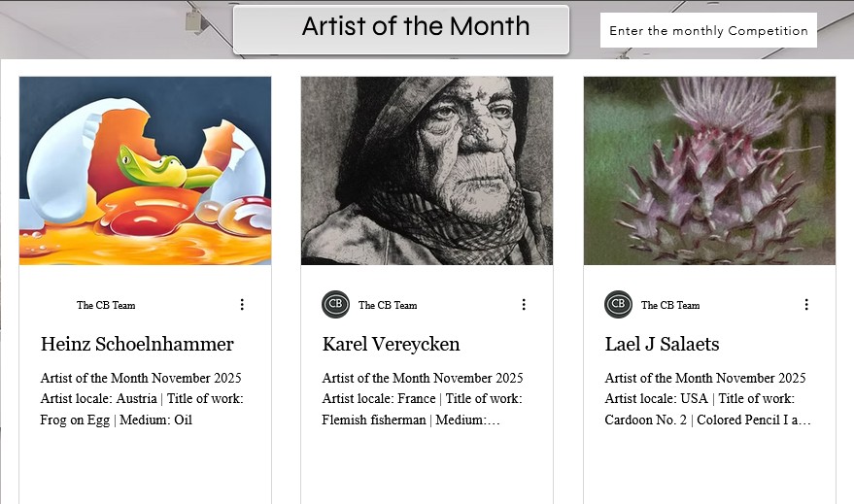Open the Flemish fisherman etching thumbnail
This screenshot has height=504, width=854.
pos(427,171)
